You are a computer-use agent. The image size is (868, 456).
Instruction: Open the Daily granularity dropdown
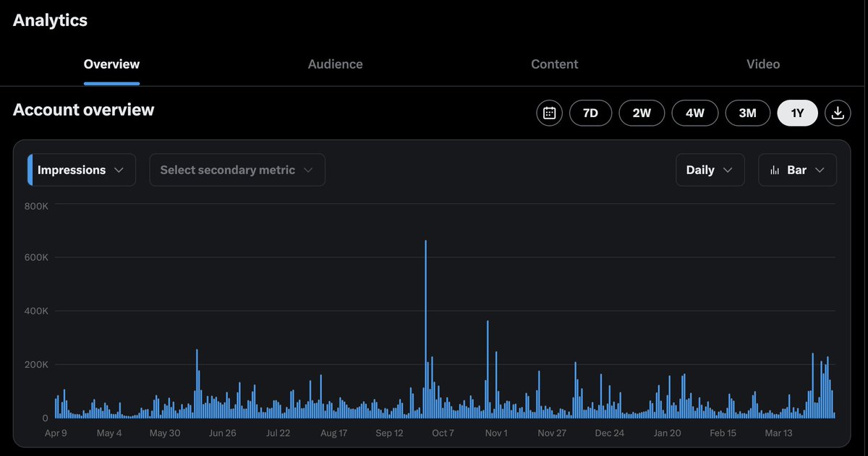tap(710, 170)
